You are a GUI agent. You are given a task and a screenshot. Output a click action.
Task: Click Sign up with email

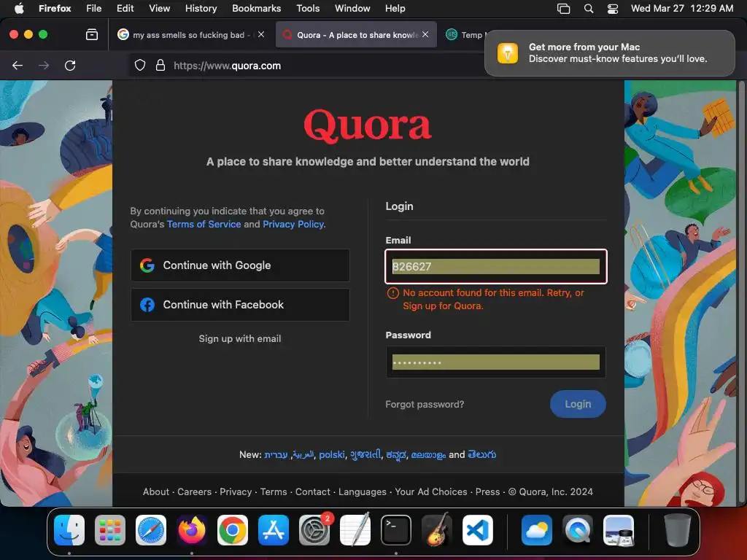pos(239,338)
